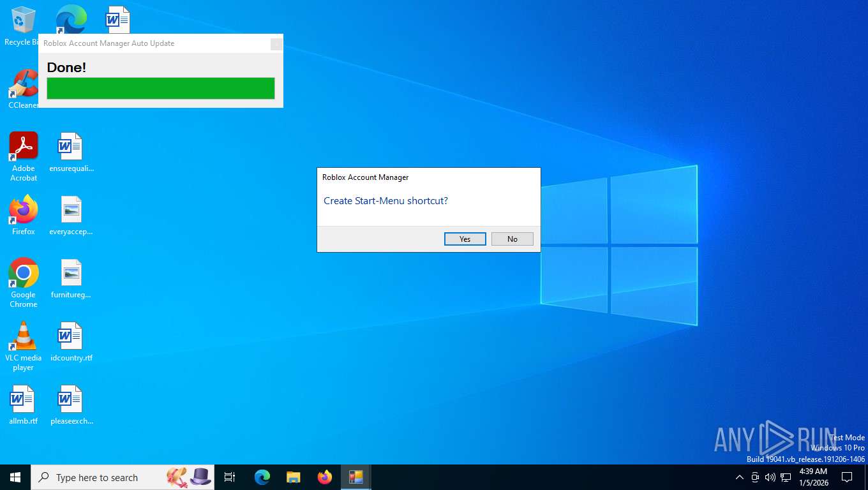Screen dimensions: 868x490
Task: Click the green Auto Update progress bar
Action: point(161,88)
